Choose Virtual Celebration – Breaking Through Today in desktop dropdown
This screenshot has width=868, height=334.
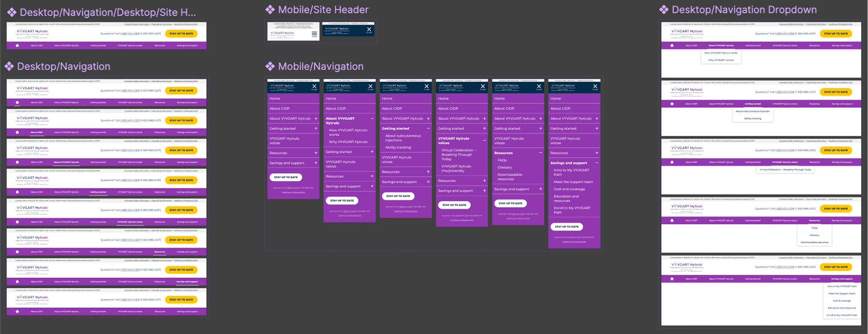point(785,169)
